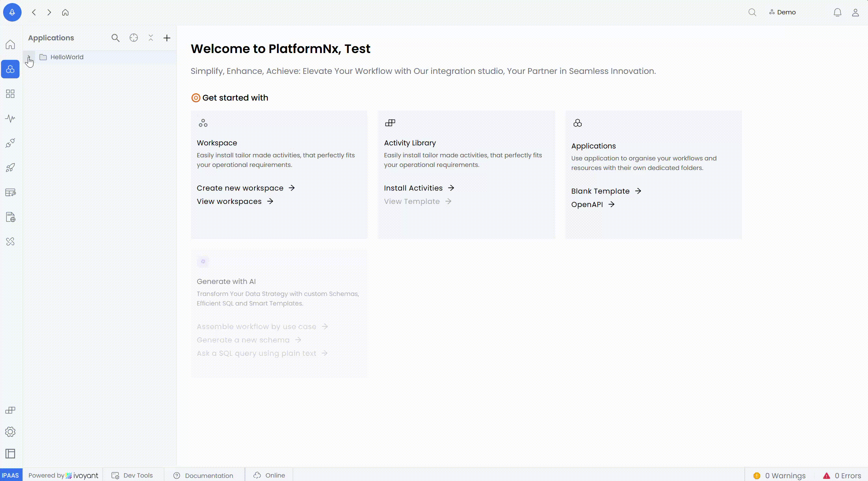The width and height of the screenshot is (868, 481).
Task: Expand the HelloWorld folder chevron
Action: (29, 57)
